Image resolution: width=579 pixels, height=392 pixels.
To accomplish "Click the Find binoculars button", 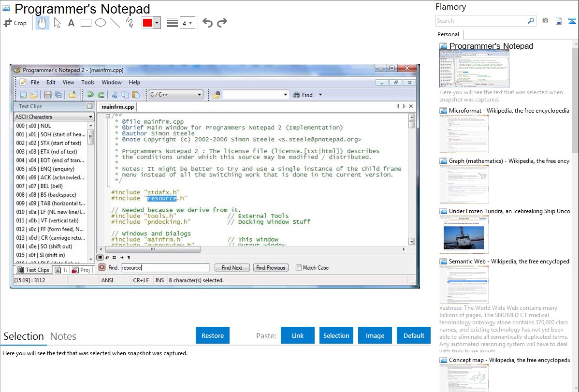I will tap(303, 95).
